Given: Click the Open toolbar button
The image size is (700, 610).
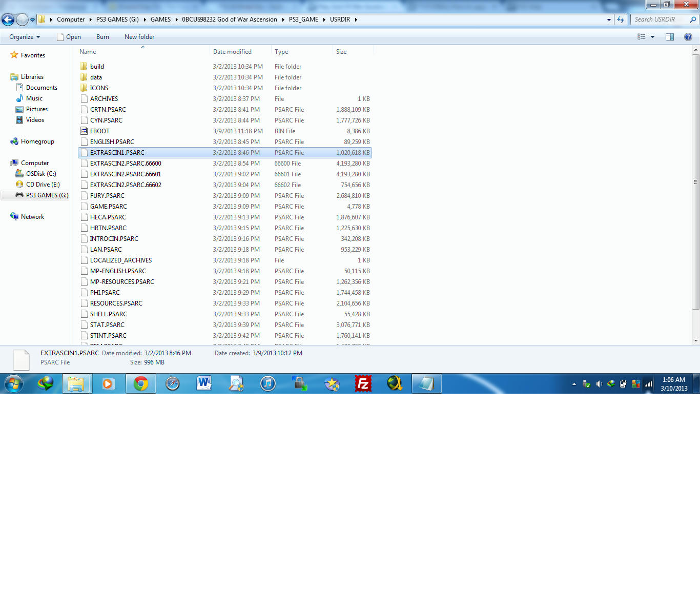Looking at the screenshot, I should pyautogui.click(x=69, y=37).
